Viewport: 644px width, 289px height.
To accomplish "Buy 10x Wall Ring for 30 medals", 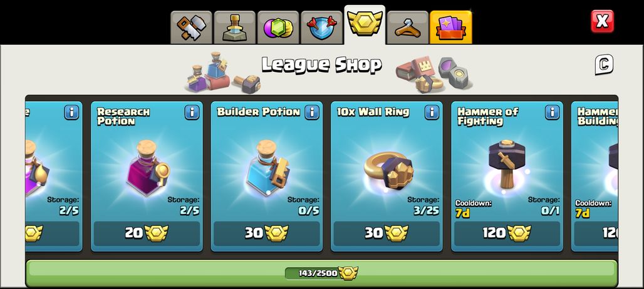I will [x=387, y=233].
